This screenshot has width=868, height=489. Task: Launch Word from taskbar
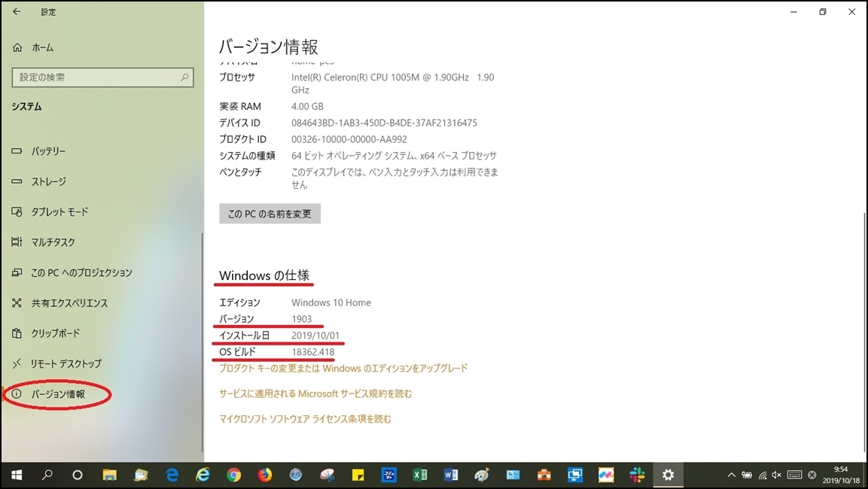point(451,475)
